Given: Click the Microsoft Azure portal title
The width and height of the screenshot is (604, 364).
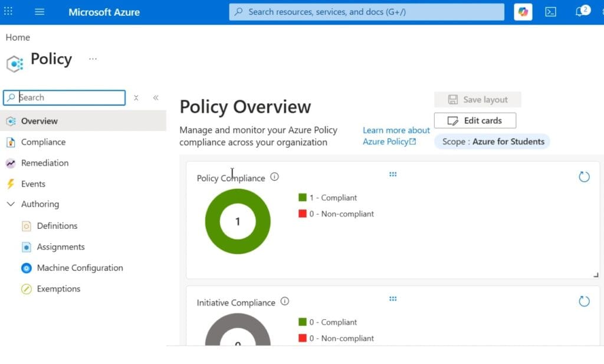Looking at the screenshot, I should (x=104, y=12).
